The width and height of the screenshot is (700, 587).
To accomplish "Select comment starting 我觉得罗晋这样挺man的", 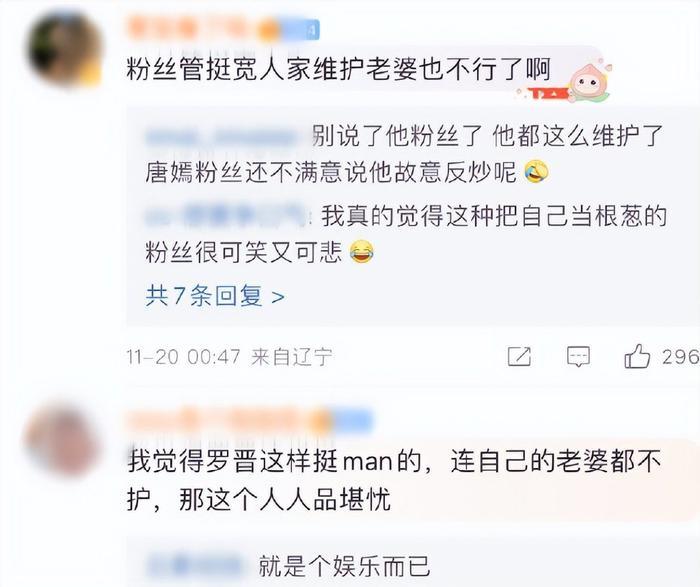I will point(394,481).
